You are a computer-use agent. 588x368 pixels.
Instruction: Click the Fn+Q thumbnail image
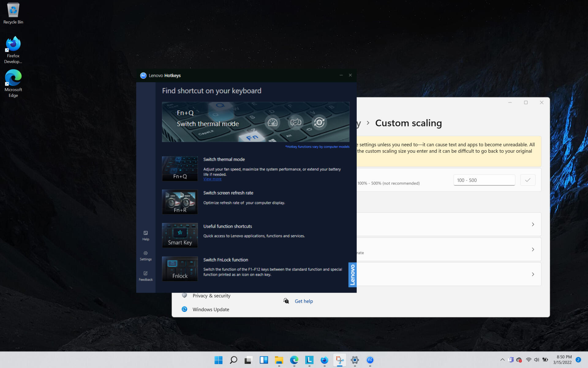[x=180, y=168]
